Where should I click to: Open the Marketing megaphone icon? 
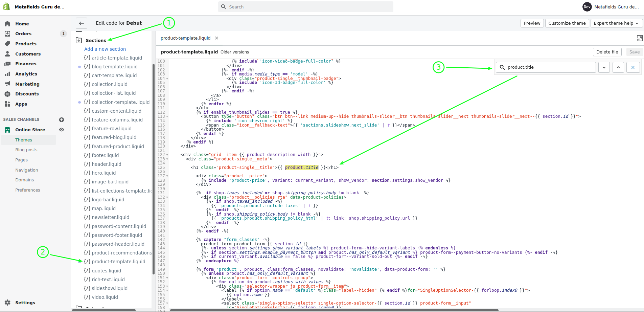coord(7,84)
